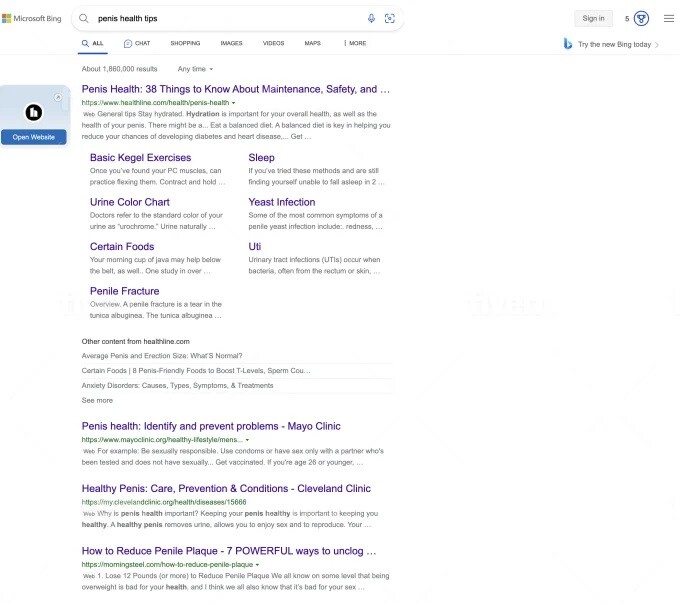Open How to Reduce Penile Plaque result
Image resolution: width=680 pixels, height=604 pixels.
pos(229,551)
